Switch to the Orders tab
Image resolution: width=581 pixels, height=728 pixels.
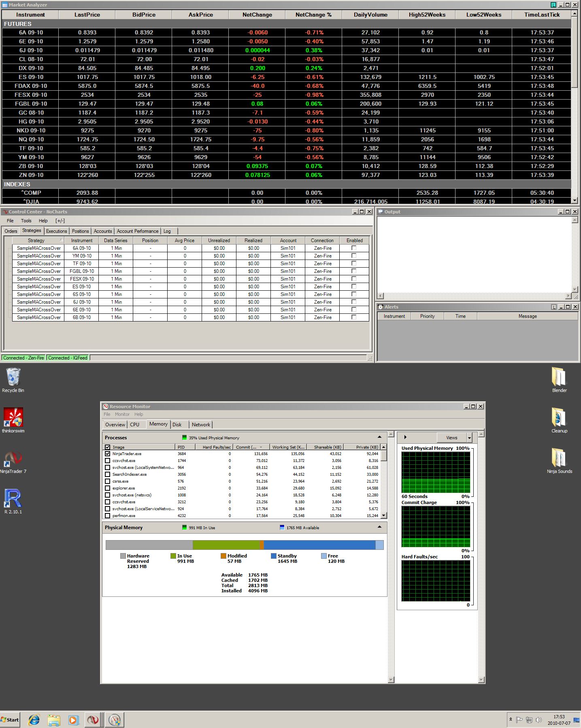point(11,231)
